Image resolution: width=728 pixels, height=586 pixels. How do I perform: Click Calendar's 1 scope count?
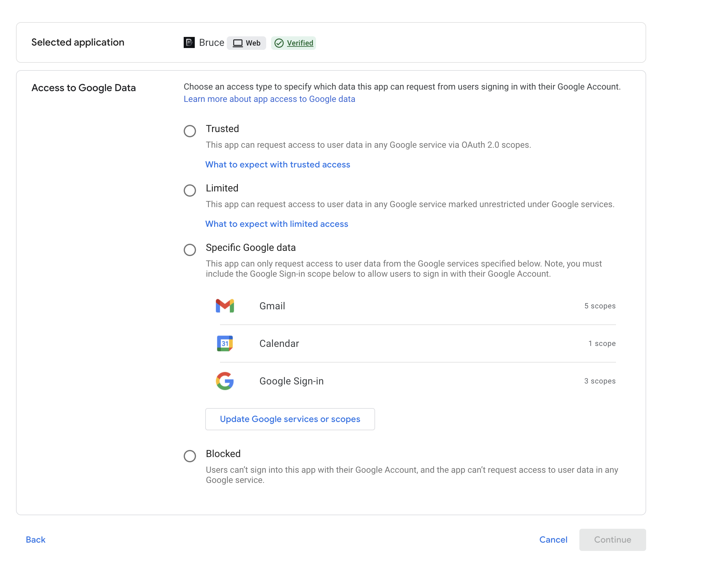[602, 343]
